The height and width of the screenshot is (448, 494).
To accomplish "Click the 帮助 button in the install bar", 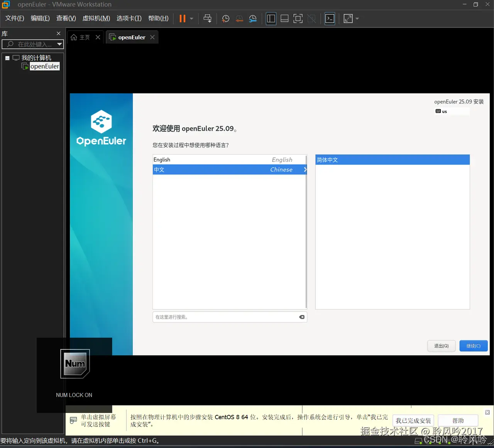I will click(458, 421).
